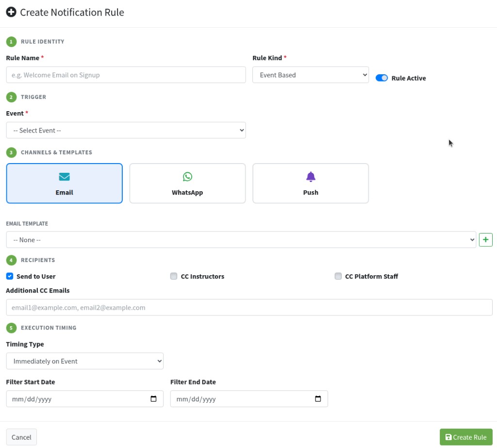Select the Push channel card

click(311, 183)
